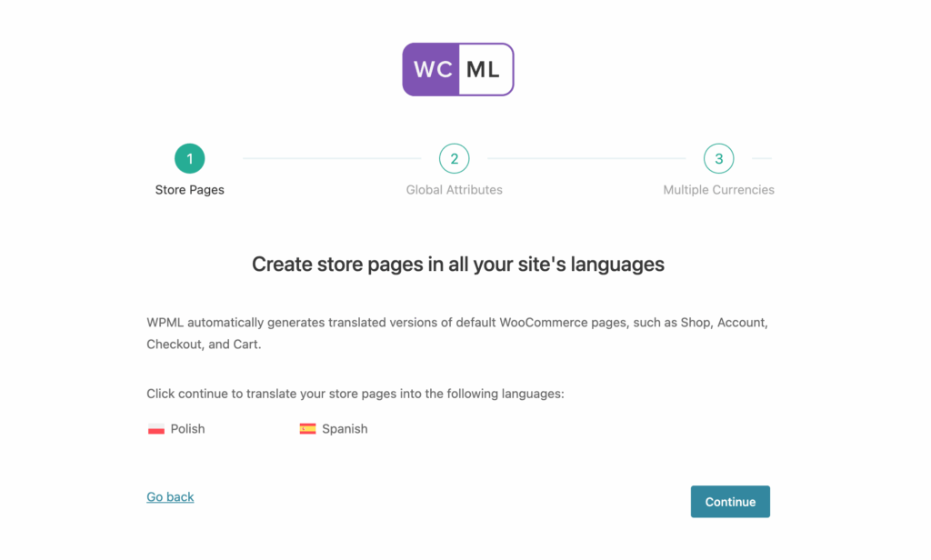The height and width of the screenshot is (560, 931).
Task: Select step 1 circle for Store Pages
Action: pos(189,158)
